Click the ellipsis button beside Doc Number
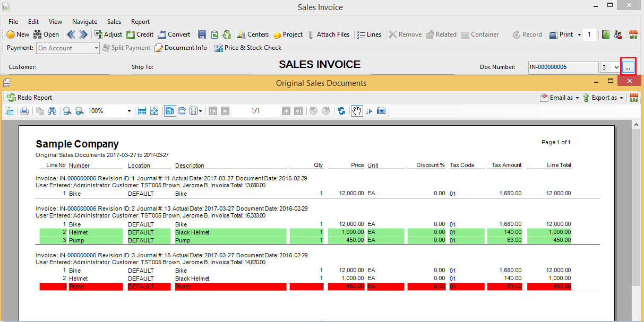Screen dimensions: 644x322 pos(628,67)
